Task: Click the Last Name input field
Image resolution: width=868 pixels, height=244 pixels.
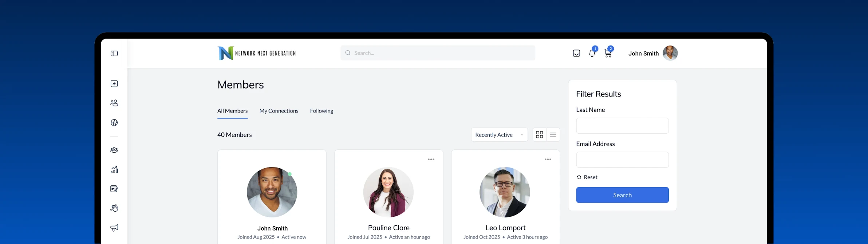Action: 622,126
